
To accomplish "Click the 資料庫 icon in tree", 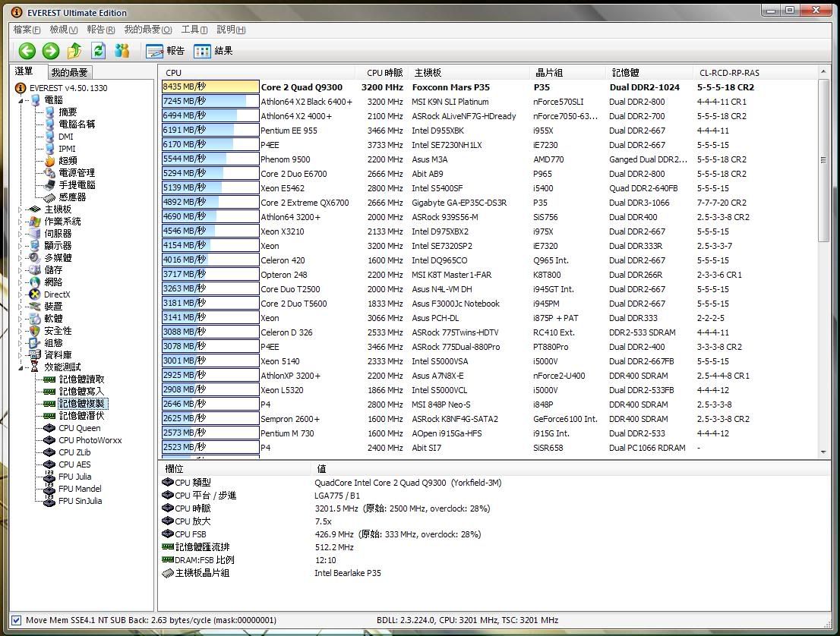I will (35, 355).
